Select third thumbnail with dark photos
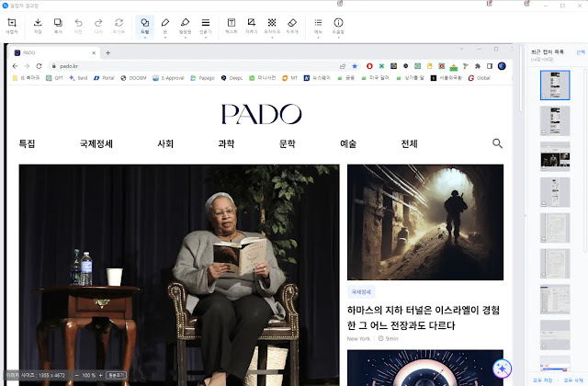Image resolution: width=588 pixels, height=386 pixels. pos(555,156)
